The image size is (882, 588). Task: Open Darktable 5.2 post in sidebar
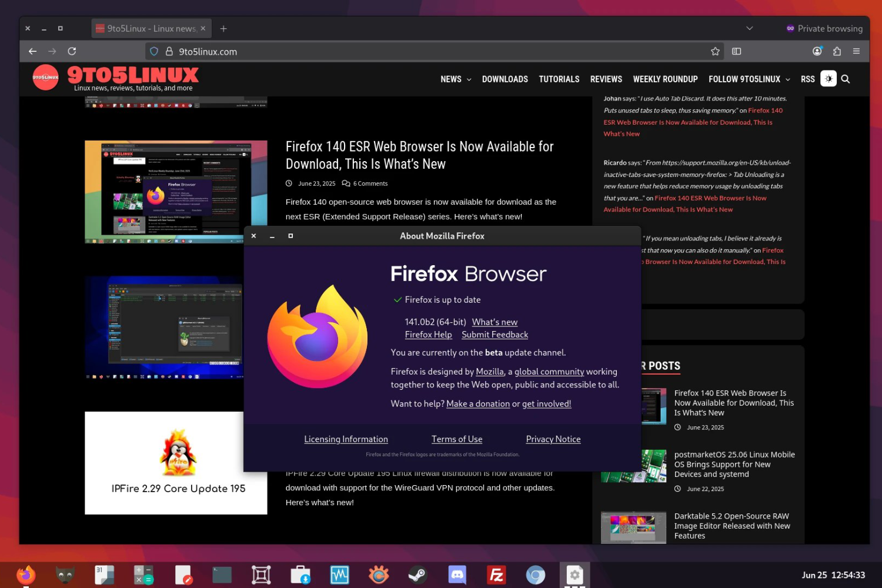732,526
